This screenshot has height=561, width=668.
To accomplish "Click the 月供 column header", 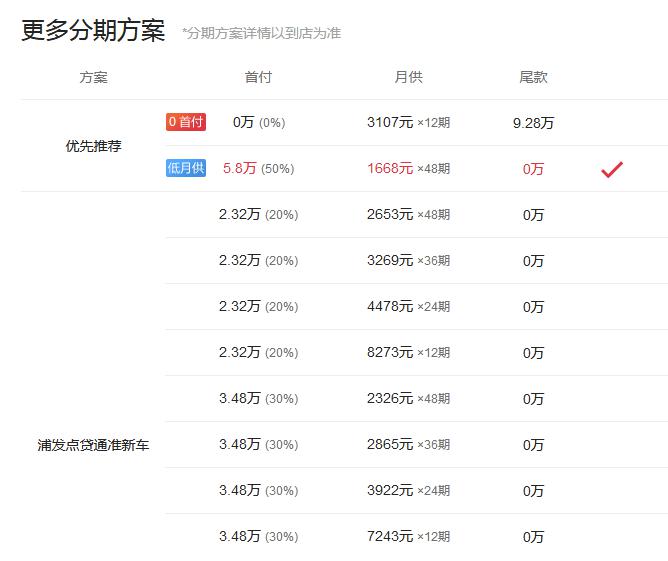I will click(408, 77).
